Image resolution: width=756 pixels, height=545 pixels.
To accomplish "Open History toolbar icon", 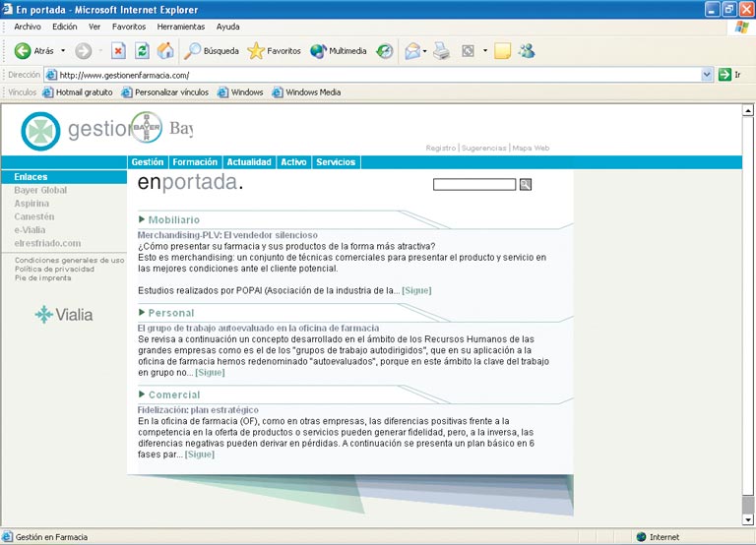I will pyautogui.click(x=384, y=50).
